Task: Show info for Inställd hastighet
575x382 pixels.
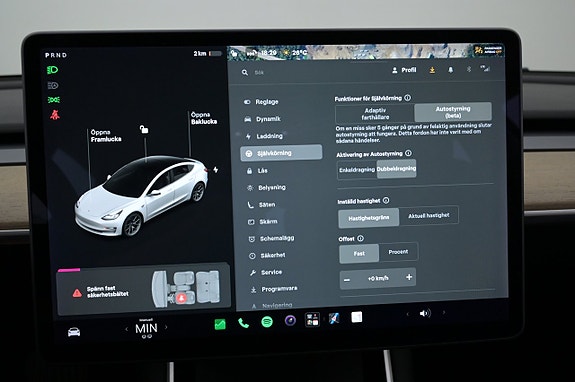Action: point(386,201)
